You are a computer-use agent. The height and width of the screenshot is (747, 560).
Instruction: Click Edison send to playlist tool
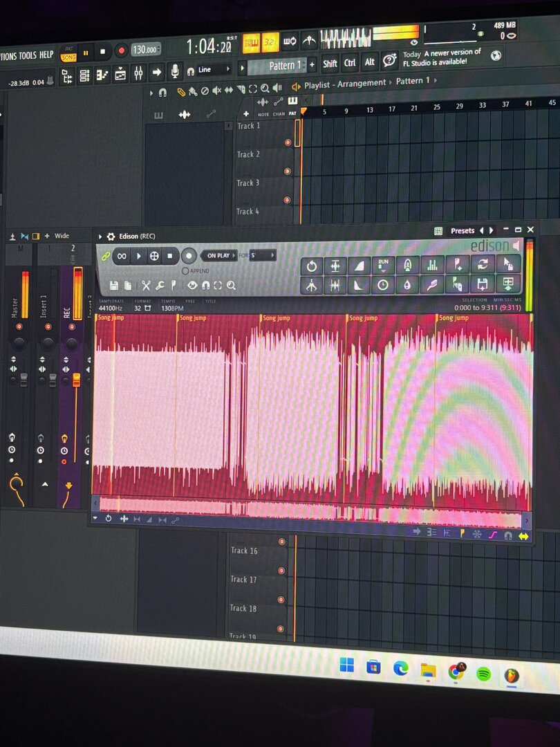click(508, 284)
